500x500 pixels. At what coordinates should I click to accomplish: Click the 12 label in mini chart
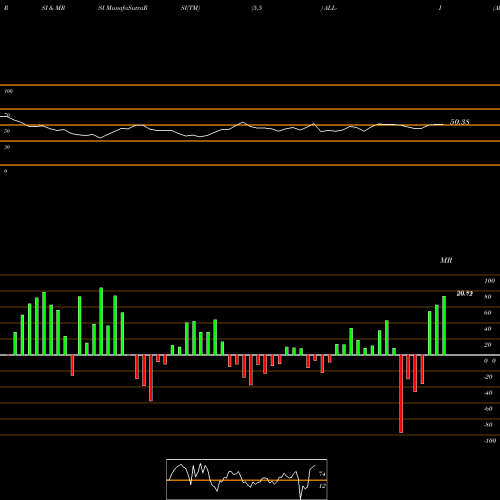point(322,486)
